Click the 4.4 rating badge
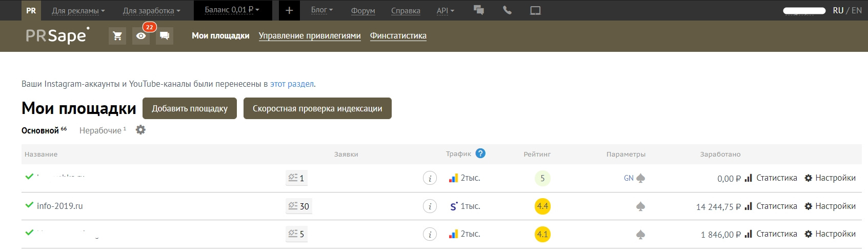This screenshot has width=868, height=250. (x=542, y=206)
